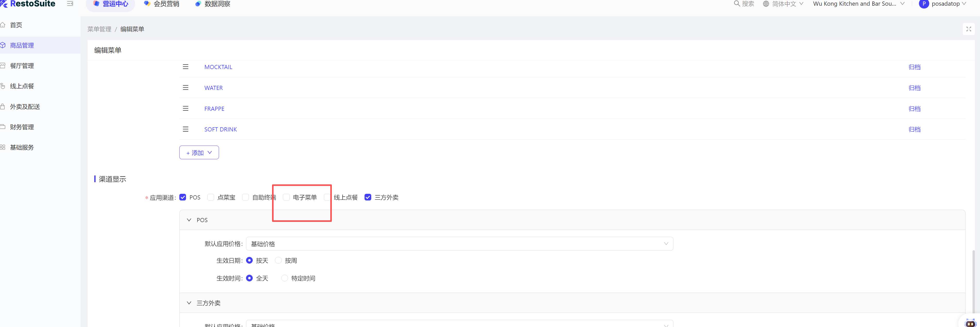Open the 添加 dropdown button
980x327 pixels.
point(199,153)
